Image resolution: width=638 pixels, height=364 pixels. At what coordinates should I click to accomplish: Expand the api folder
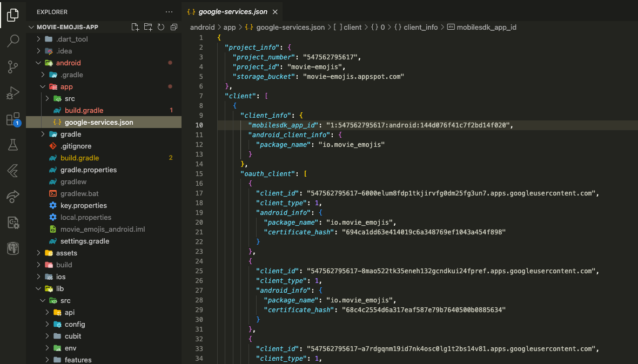pos(47,312)
